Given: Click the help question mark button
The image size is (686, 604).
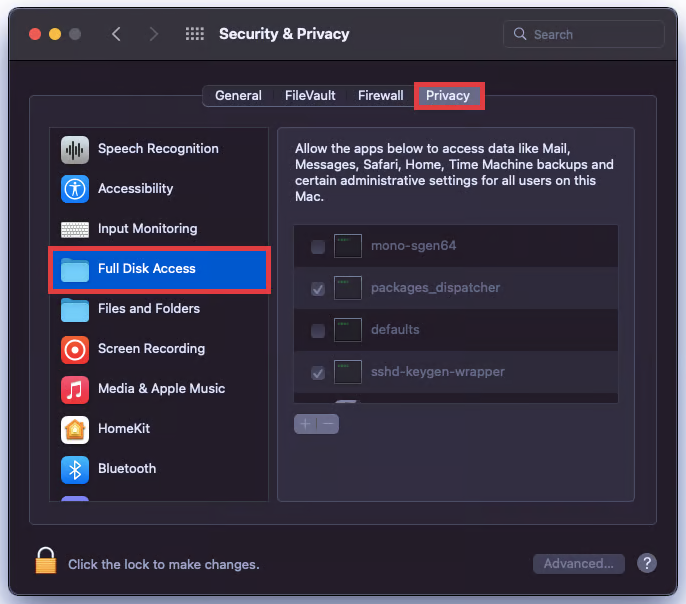Looking at the screenshot, I should [x=647, y=564].
